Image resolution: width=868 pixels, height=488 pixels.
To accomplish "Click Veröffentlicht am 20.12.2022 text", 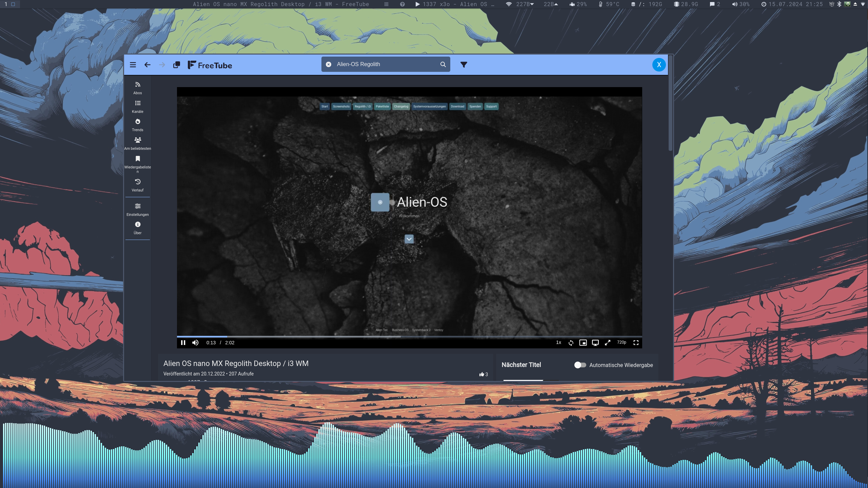I will [x=194, y=374].
